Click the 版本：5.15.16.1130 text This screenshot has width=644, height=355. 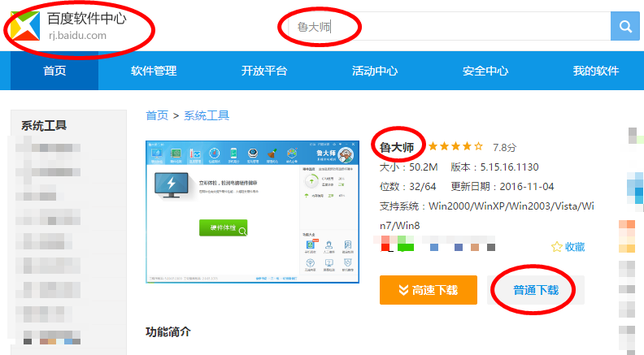tap(494, 167)
